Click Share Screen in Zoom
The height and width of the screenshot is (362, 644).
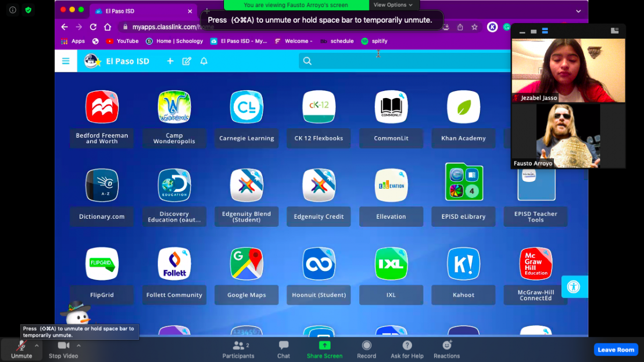tap(325, 349)
